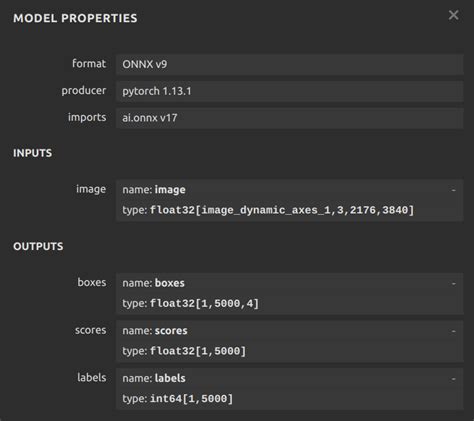474x421 pixels.
Task: Click the boxes type float32[1,5000,4]
Action: point(204,304)
